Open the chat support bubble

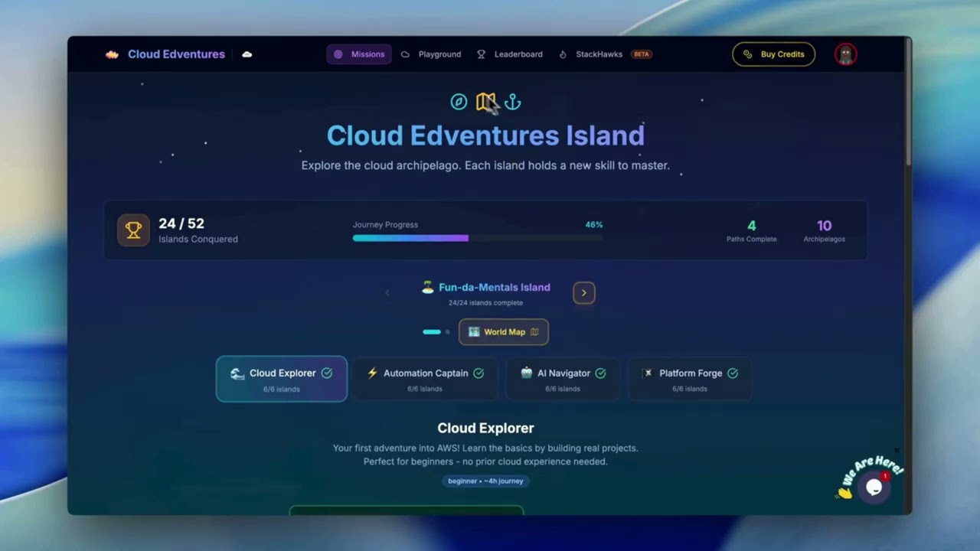tap(874, 487)
